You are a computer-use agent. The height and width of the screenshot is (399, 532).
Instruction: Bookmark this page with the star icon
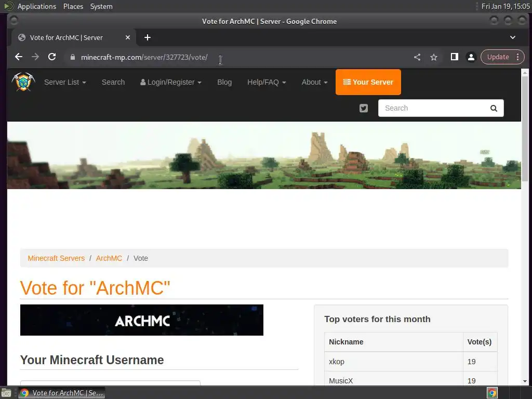pyautogui.click(x=434, y=57)
